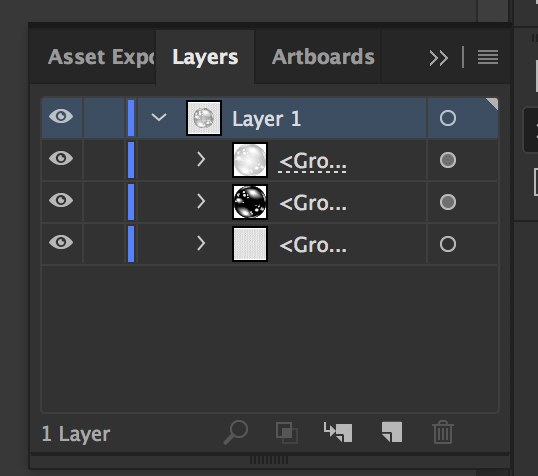Viewport: 538px width, 476px height.
Task: Switch to the Artboards tab
Action: 323,57
